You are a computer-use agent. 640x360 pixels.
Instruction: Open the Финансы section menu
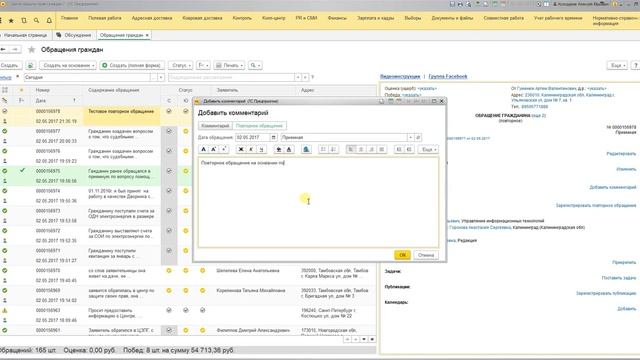point(337,18)
